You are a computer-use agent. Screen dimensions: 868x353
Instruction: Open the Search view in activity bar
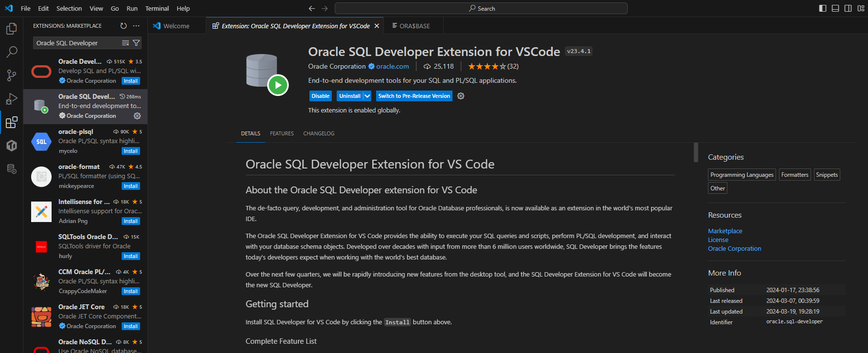[12, 52]
